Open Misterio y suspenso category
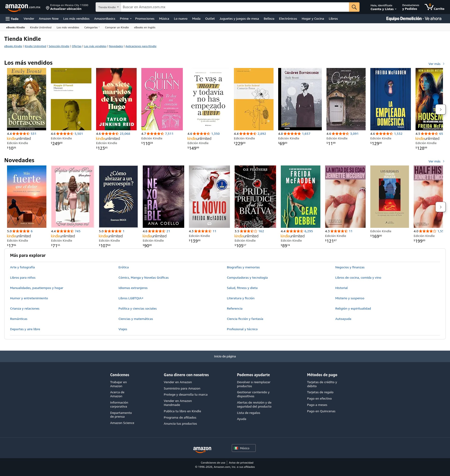This screenshot has height=476, width=450. point(349,298)
